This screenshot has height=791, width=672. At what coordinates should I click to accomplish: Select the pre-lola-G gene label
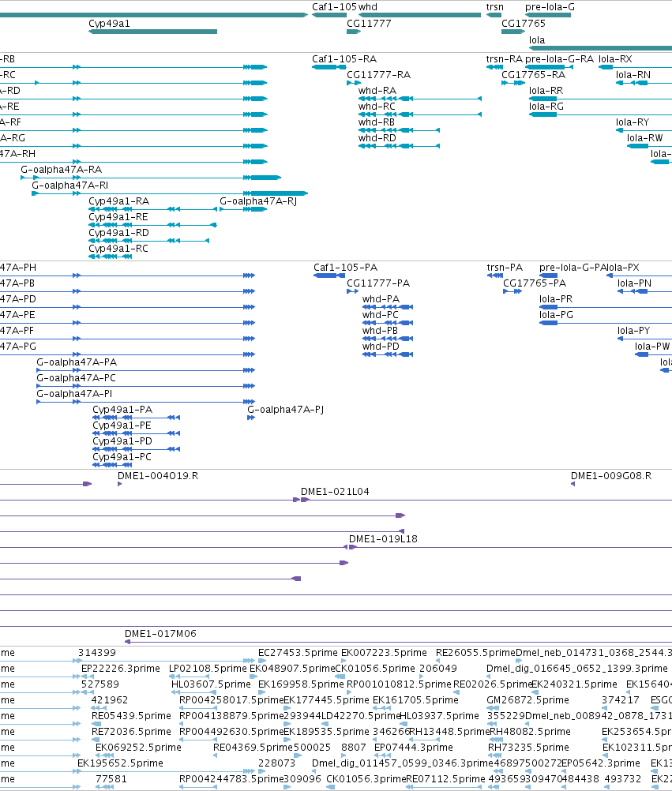coord(550,7)
